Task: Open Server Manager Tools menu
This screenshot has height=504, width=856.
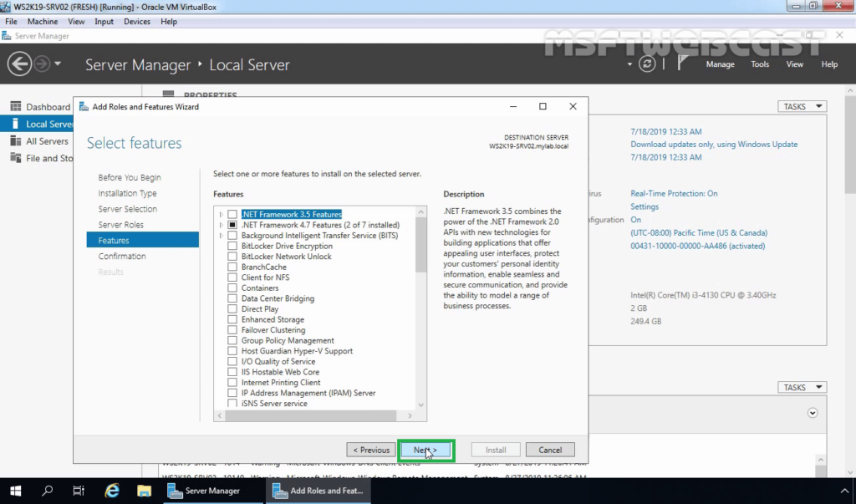Action: 759,64
